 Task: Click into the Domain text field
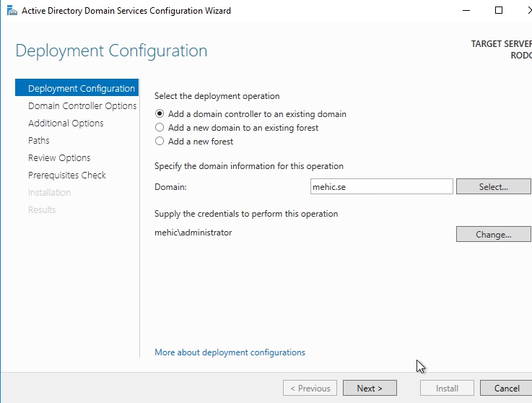(x=381, y=187)
